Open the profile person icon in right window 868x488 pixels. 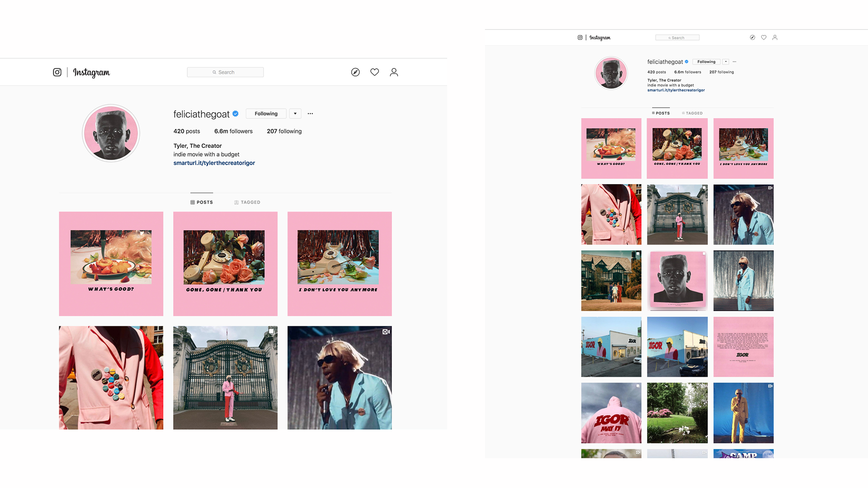[x=775, y=38]
